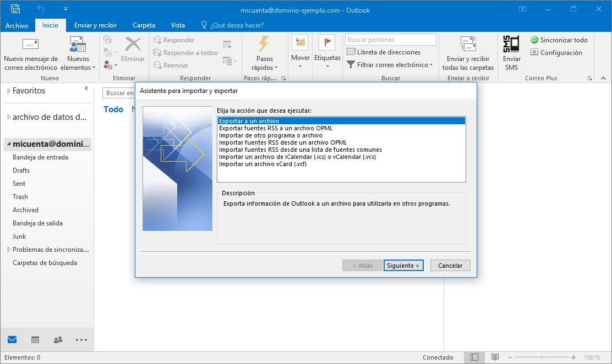Collapse the folder pane arrow
This screenshot has width=612, height=364.
click(86, 89)
